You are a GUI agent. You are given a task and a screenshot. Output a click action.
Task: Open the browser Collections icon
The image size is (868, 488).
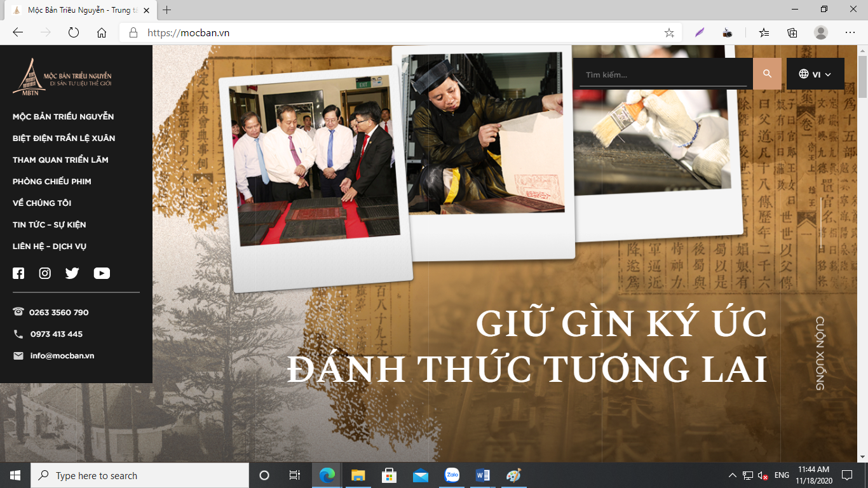tap(792, 32)
